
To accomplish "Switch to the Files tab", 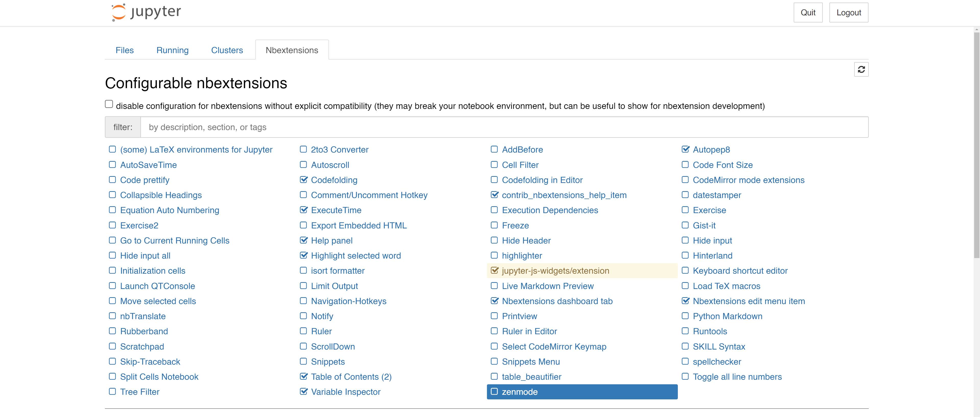I will [124, 50].
